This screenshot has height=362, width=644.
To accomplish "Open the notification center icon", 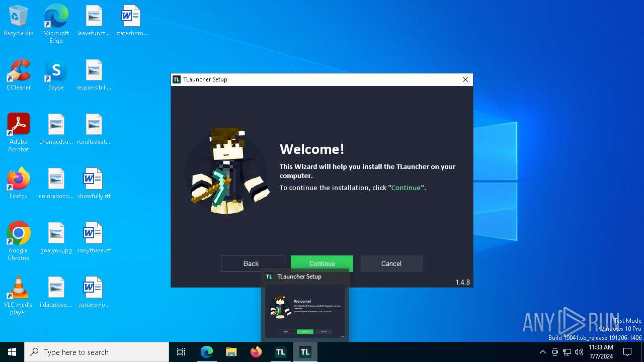I will point(627,352).
